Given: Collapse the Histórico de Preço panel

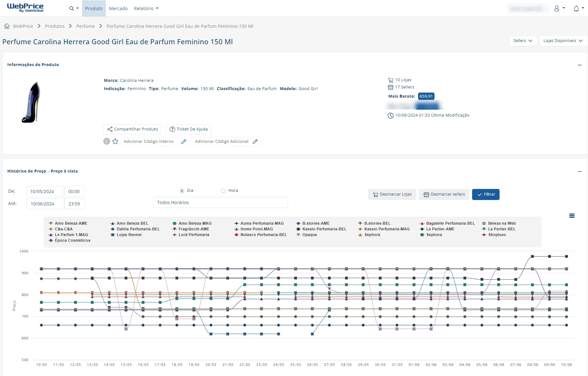Looking at the screenshot, I should (x=580, y=171).
